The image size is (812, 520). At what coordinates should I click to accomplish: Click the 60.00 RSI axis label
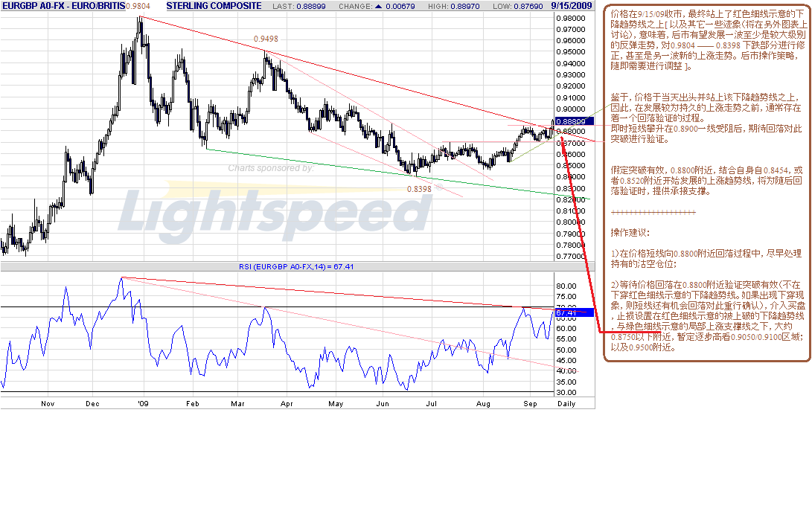[566, 329]
